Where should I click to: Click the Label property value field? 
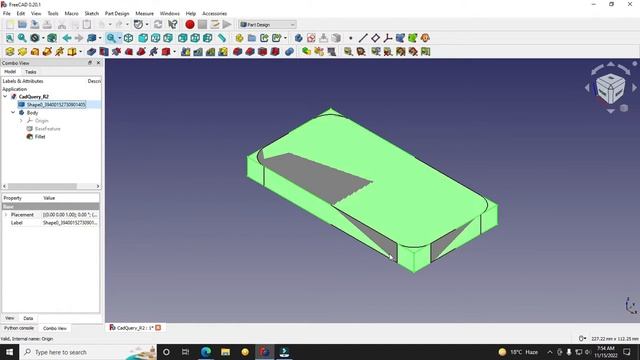click(70, 223)
